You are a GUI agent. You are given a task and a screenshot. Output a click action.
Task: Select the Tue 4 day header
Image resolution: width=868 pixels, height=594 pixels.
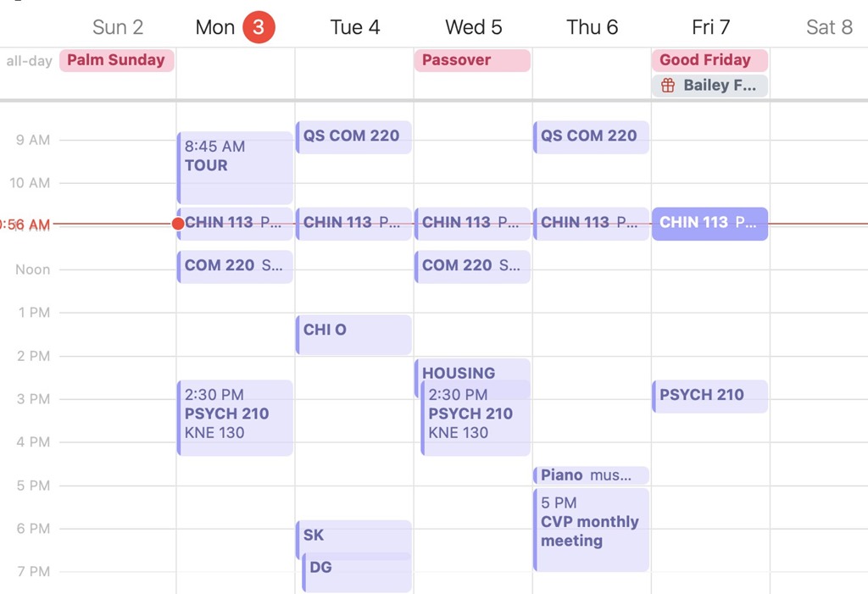(355, 27)
